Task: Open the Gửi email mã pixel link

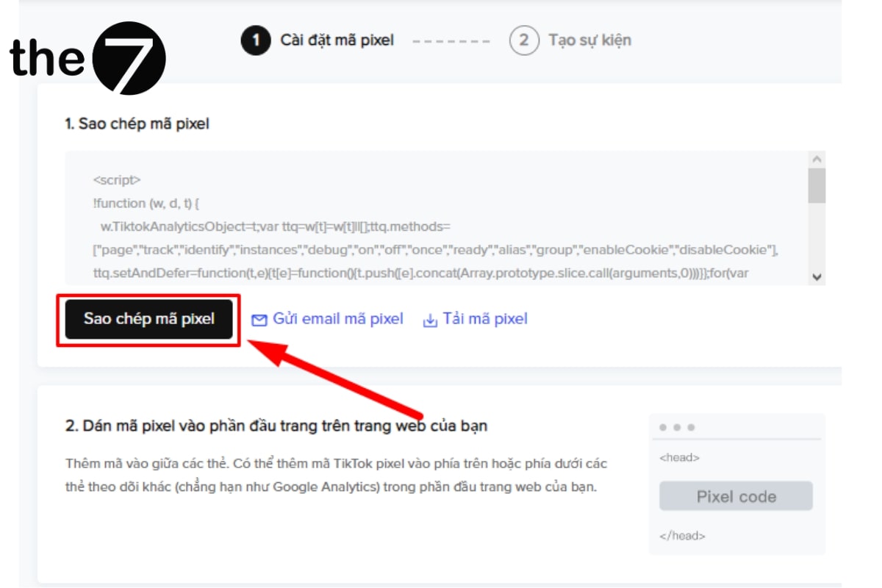Action: point(338,319)
